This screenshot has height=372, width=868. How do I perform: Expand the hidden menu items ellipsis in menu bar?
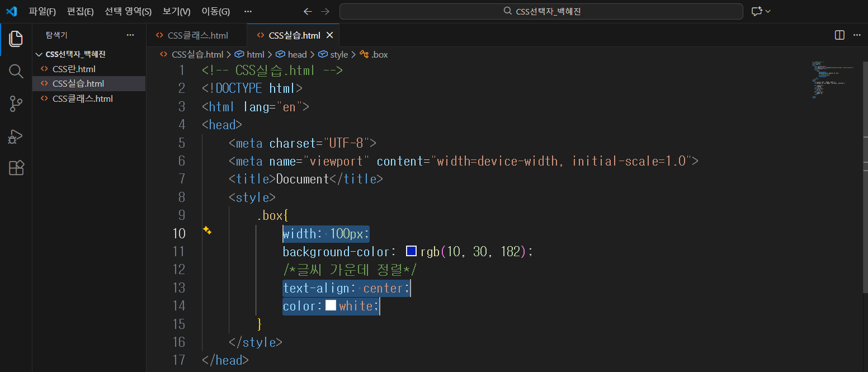pyautogui.click(x=248, y=11)
